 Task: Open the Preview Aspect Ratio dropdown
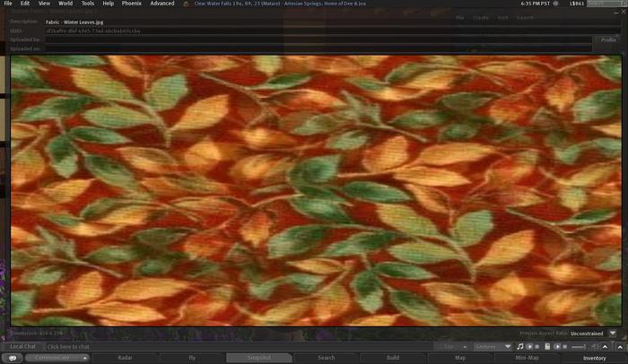pyautogui.click(x=593, y=334)
